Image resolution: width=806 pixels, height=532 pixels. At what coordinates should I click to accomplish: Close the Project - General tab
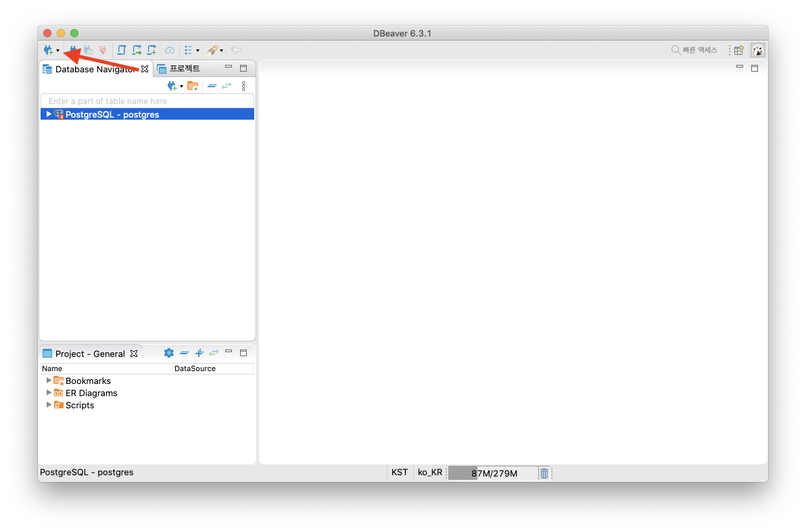134,354
